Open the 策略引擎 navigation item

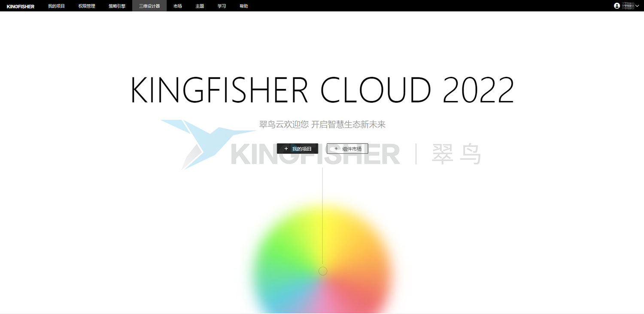(x=117, y=6)
